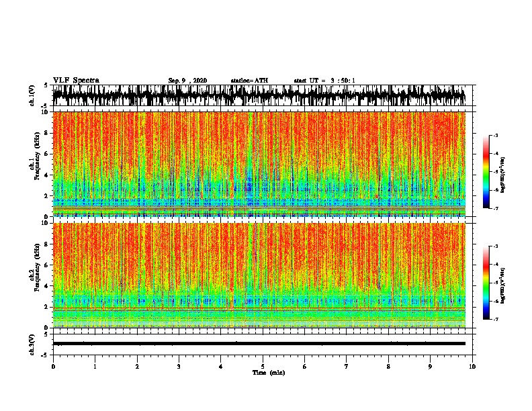Click time axis tick label "5"
This screenshot has height=411, width=532.
(263, 367)
